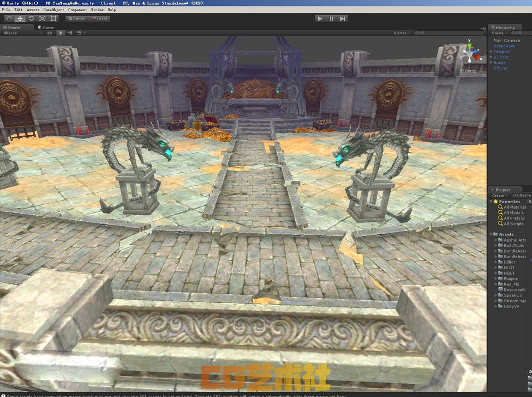Screen dimensions: 532x397
Task: Open the Edit menu
Action: (x=18, y=10)
